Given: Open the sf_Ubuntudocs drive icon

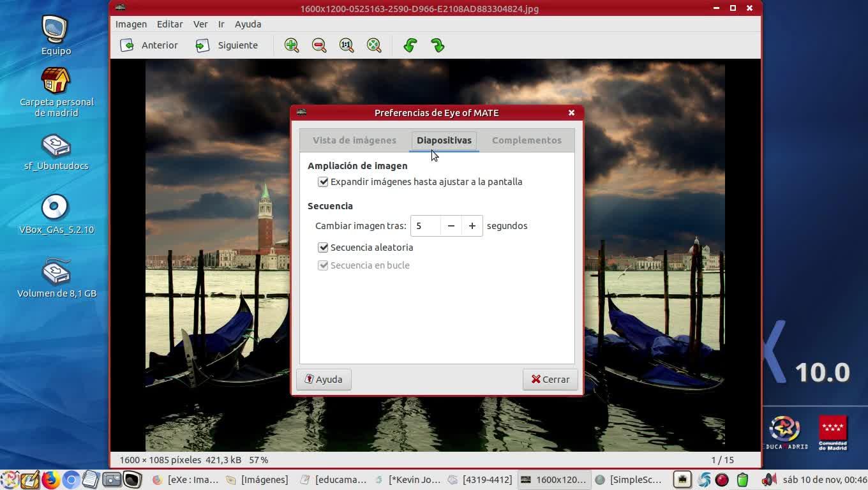Looking at the screenshot, I should coord(56,152).
